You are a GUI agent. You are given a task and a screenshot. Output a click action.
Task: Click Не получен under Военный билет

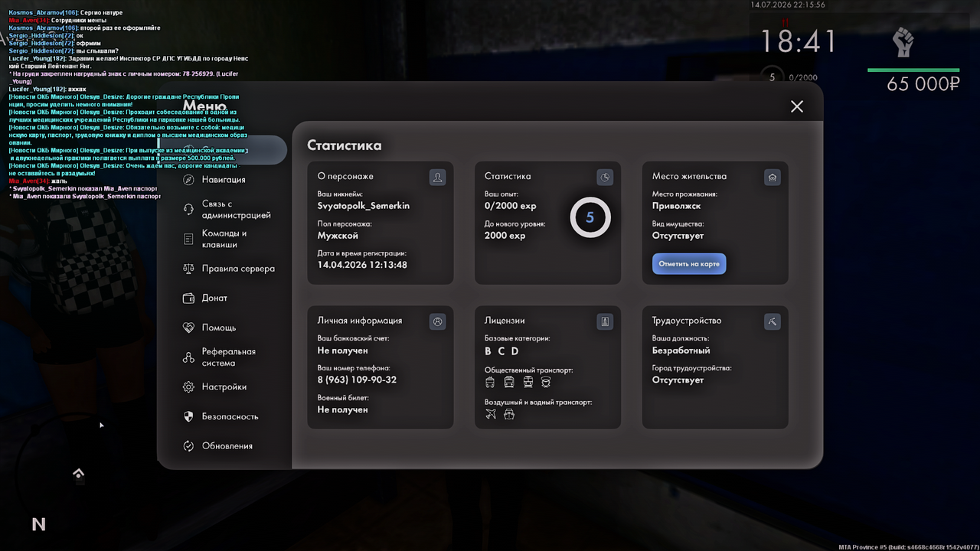point(343,409)
